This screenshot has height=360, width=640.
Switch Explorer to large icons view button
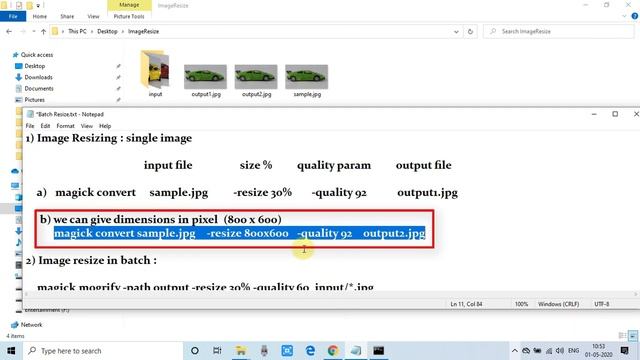[633, 336]
